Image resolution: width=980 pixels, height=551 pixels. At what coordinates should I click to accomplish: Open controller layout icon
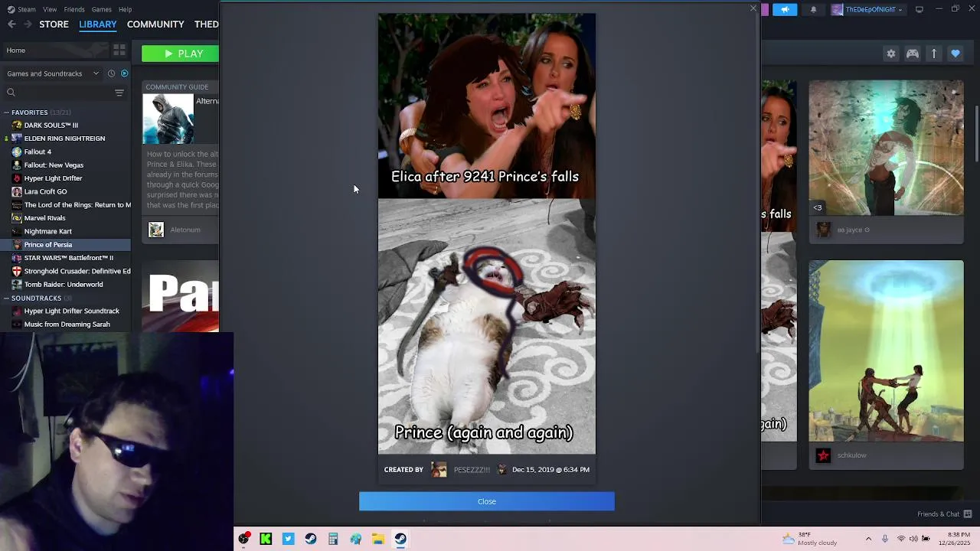(913, 54)
